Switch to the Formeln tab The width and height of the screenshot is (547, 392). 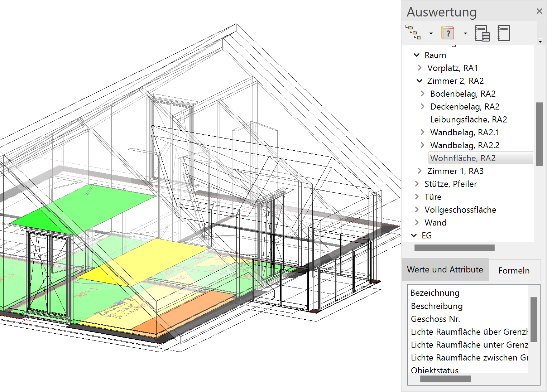click(x=514, y=270)
